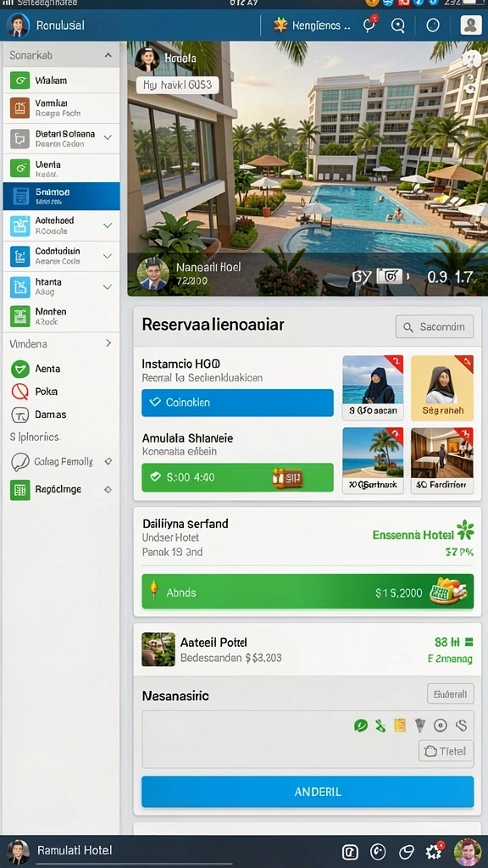
Task: Click the search magnifier icon in header
Action: point(398,25)
